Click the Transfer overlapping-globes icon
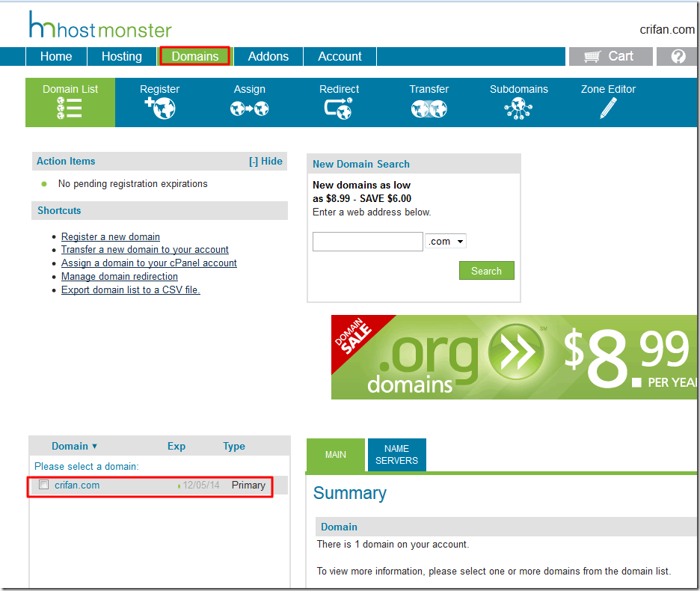This screenshot has width=700, height=591. point(429,108)
